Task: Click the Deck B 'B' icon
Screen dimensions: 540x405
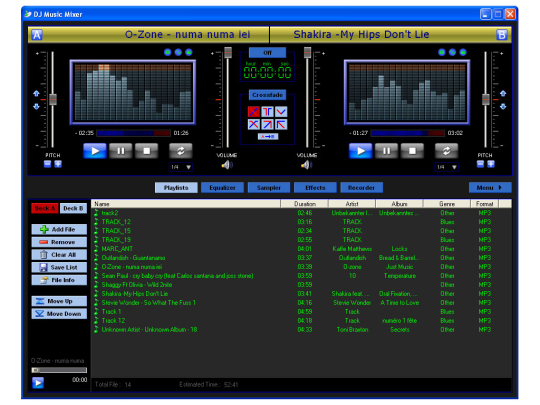Action: [x=502, y=35]
